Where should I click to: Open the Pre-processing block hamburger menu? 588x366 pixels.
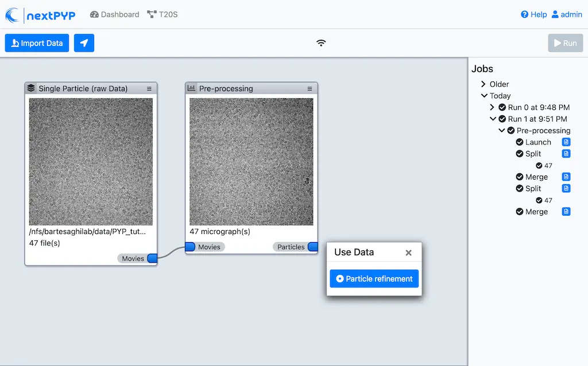(x=311, y=88)
